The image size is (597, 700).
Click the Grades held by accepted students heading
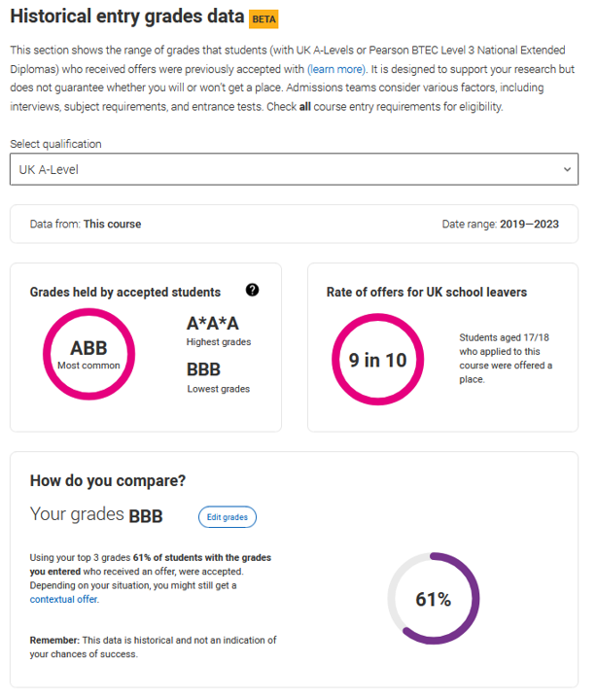pyautogui.click(x=125, y=292)
